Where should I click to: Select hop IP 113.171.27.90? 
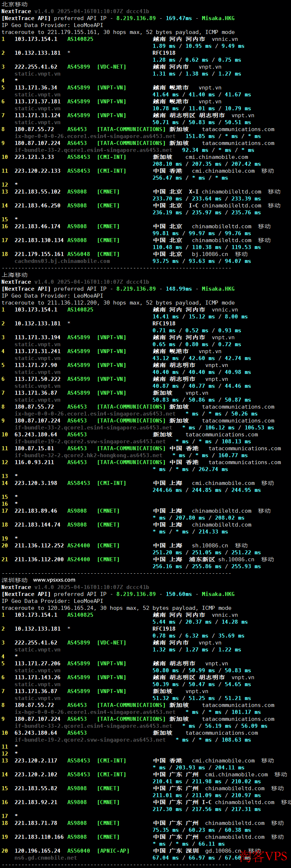(x=36, y=365)
